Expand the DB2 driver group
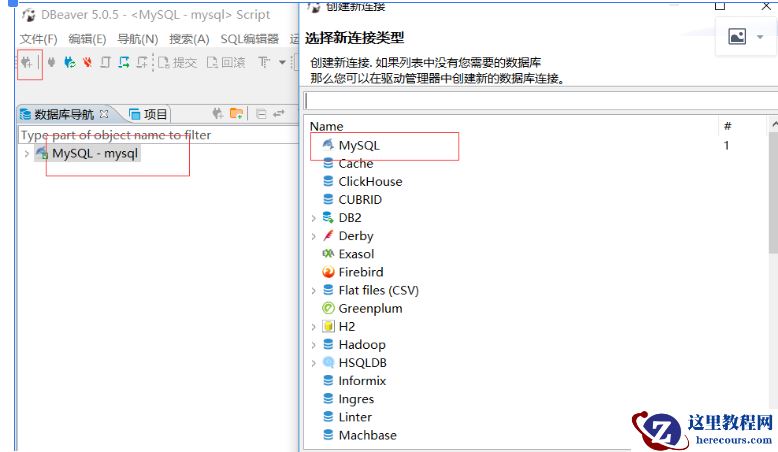778x452 pixels. coord(314,218)
